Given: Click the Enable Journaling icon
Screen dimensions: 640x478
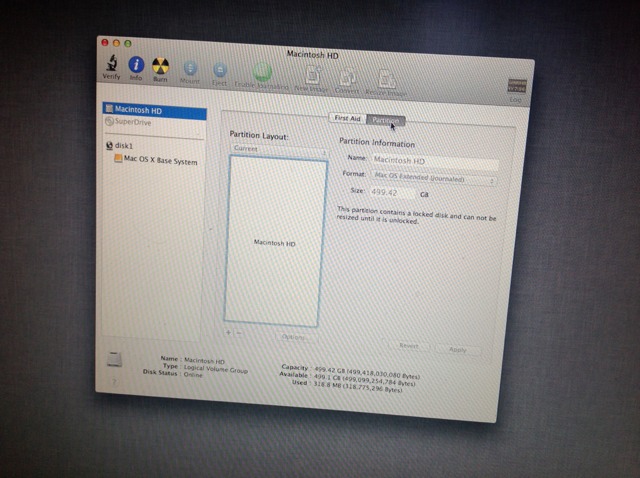Looking at the screenshot, I should 262,72.
